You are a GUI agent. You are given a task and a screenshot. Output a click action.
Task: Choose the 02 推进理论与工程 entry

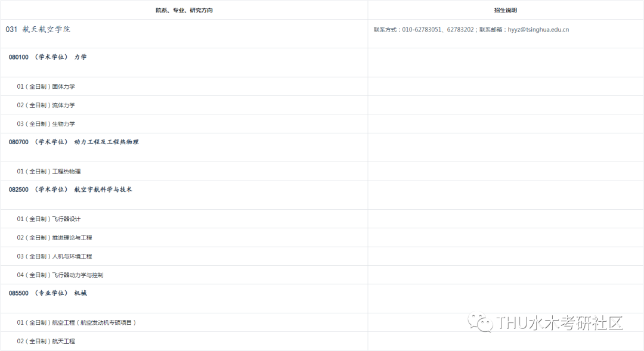[x=54, y=238]
